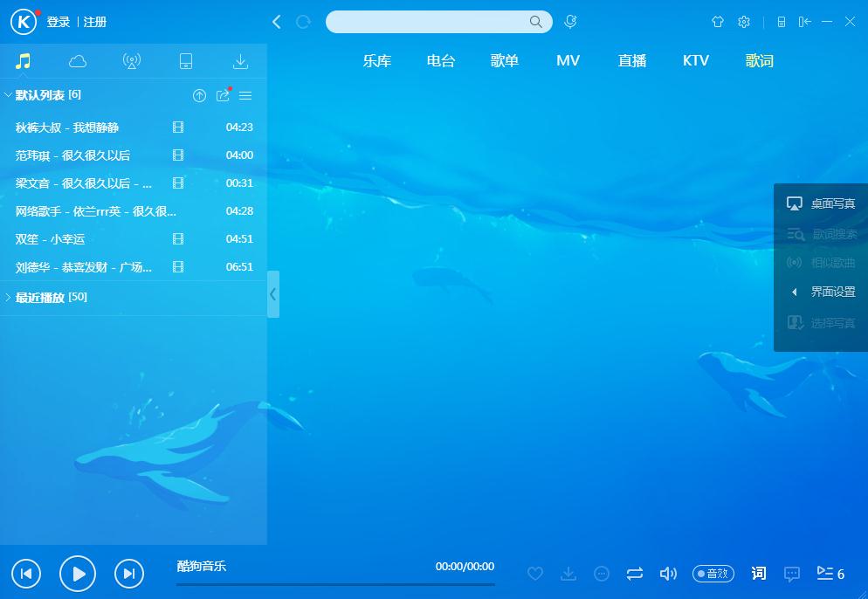Open more options ellipsis icon
The image size is (868, 599).
click(602, 574)
